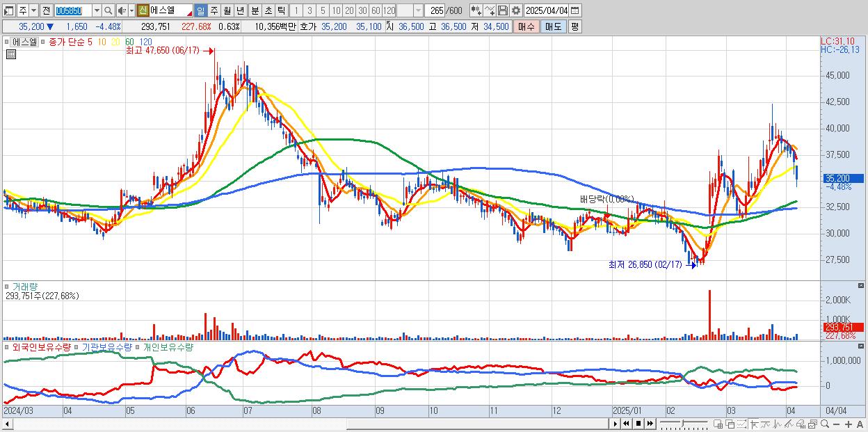Click interval preset 120
This screenshot has height=432, width=868.
click(x=389, y=10)
